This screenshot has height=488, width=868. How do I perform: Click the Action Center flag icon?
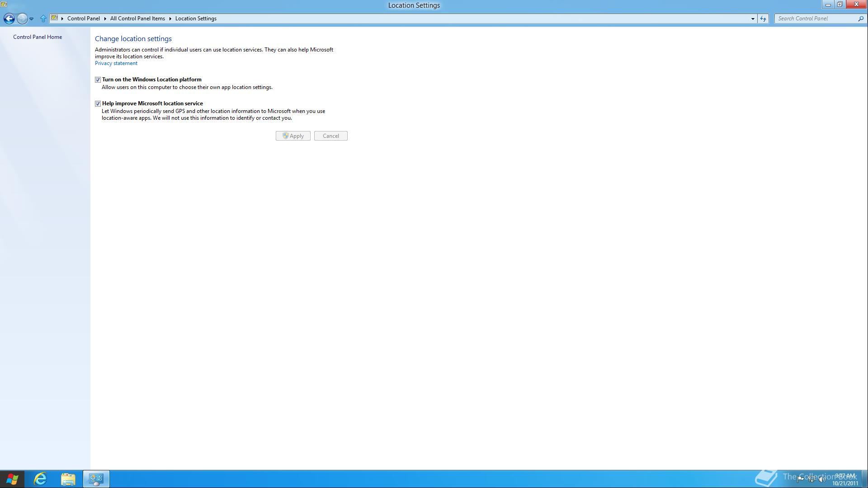(800, 479)
